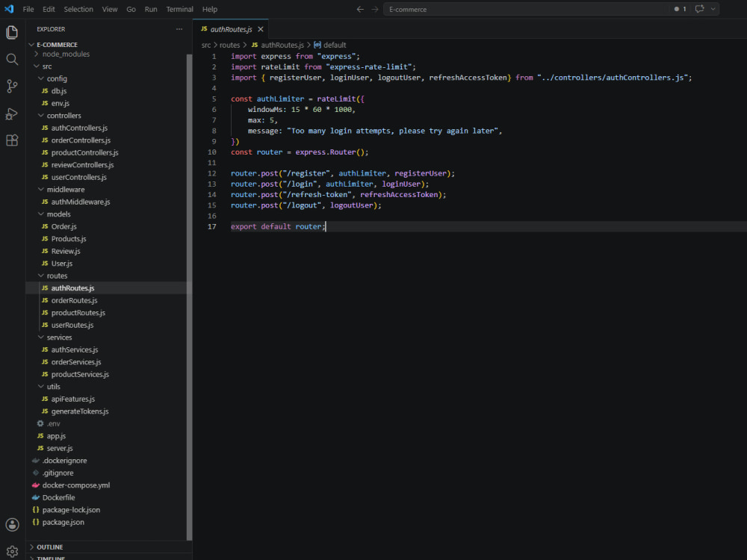
Task: Open the Run and Debug view
Action: coord(12,113)
